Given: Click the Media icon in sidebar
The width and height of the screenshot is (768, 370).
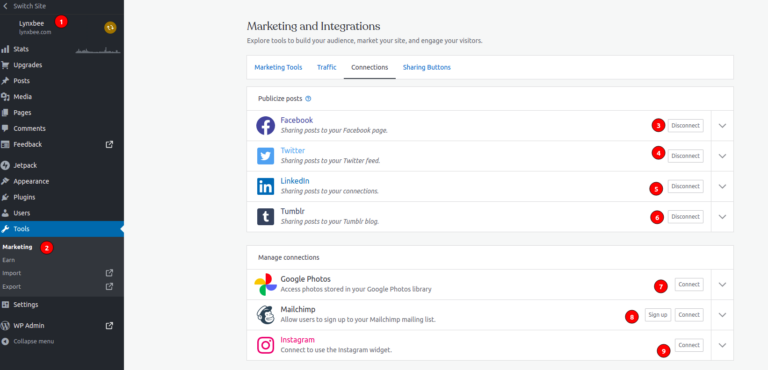Looking at the screenshot, I should coord(5,97).
